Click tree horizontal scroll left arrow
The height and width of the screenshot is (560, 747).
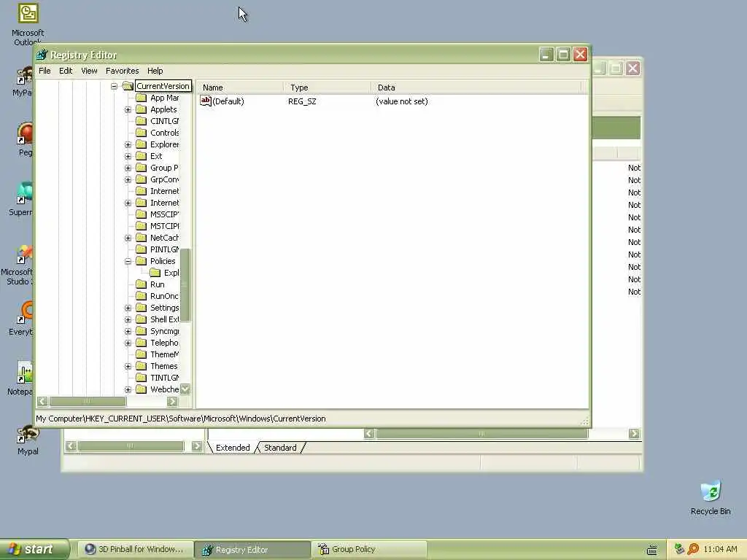pos(42,402)
